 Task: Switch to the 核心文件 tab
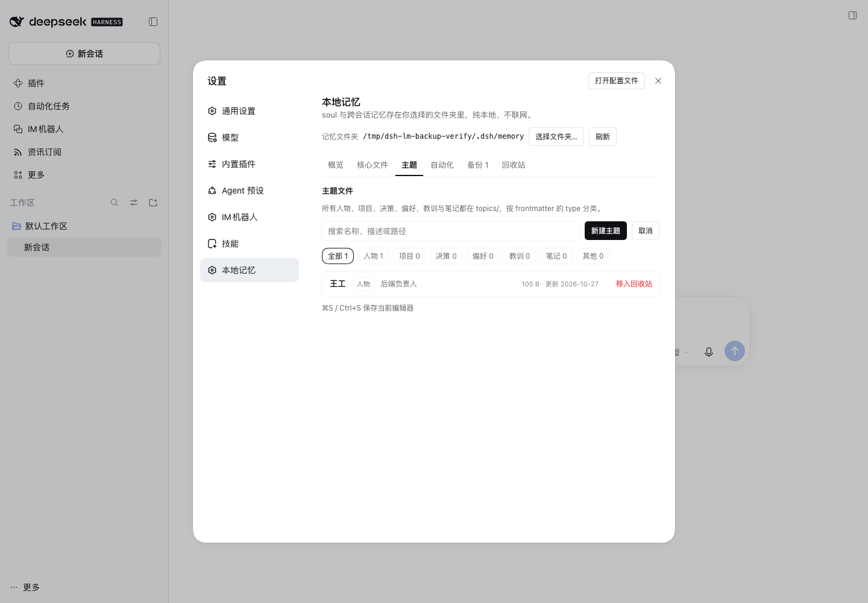pyautogui.click(x=373, y=165)
